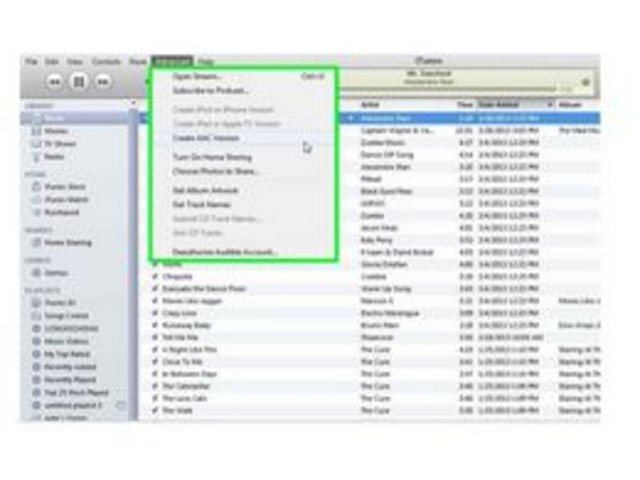Viewport: 640px width, 480px height.
Task: Uncheck the Chiquitita song checkbox
Action: 155,277
